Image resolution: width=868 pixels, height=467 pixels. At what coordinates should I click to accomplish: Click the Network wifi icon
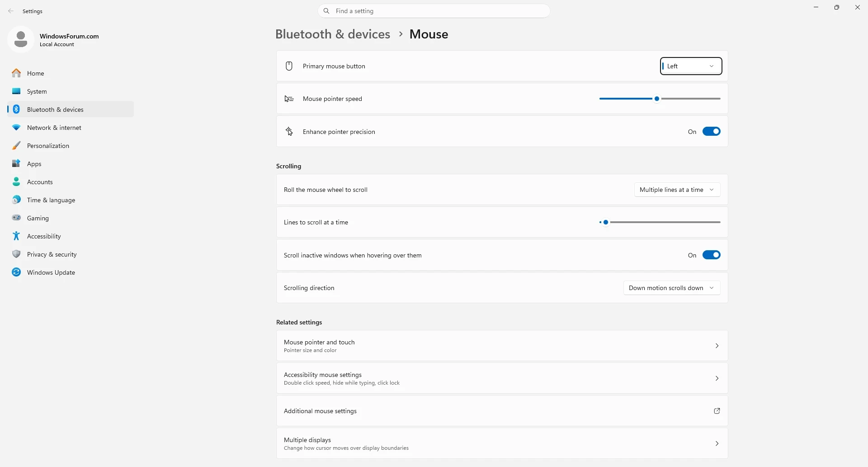(x=16, y=128)
